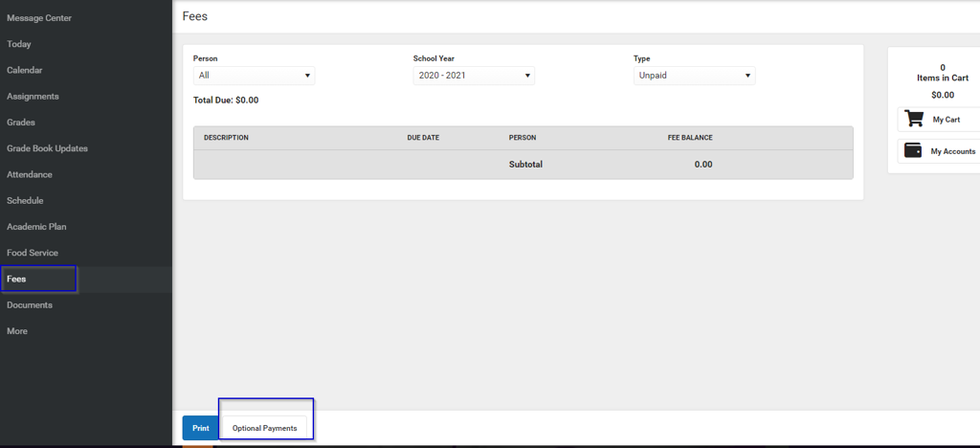The height and width of the screenshot is (448, 980).
Task: Click the shopping cart icon
Action: [915, 120]
